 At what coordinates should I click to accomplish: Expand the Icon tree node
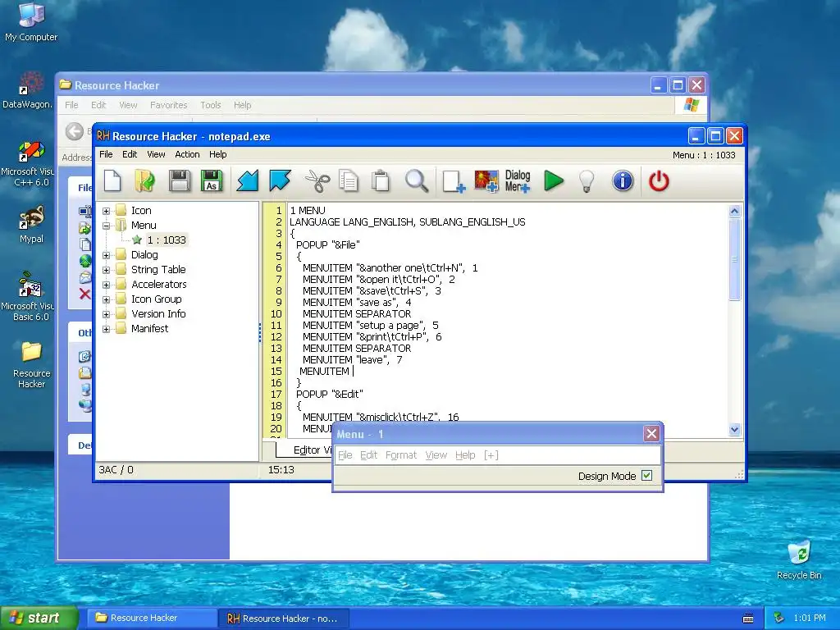point(106,211)
